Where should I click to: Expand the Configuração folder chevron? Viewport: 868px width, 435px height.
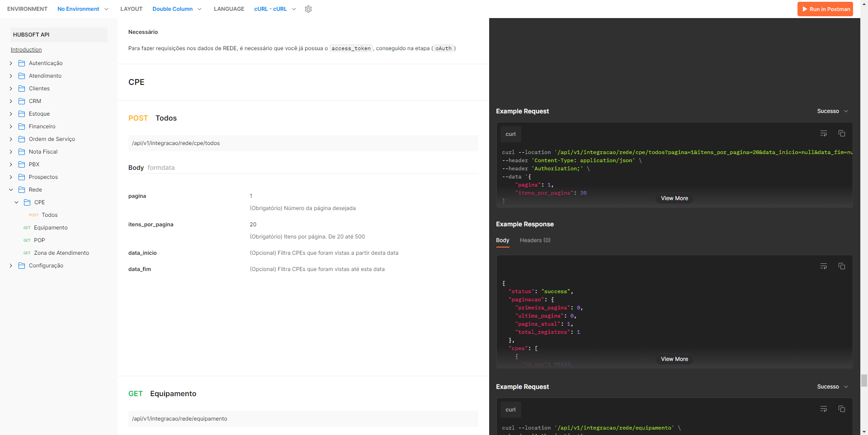point(11,266)
